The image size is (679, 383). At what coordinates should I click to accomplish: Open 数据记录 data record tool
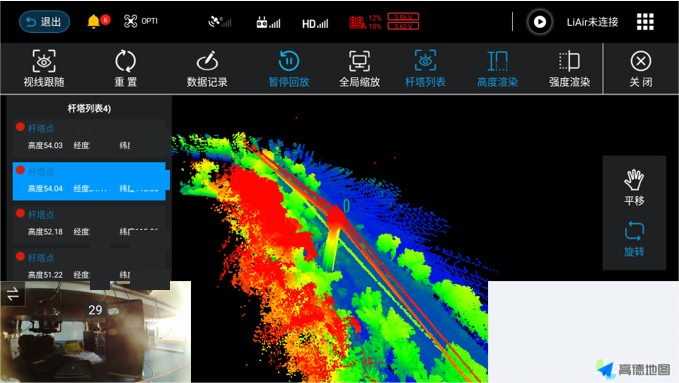click(x=207, y=68)
